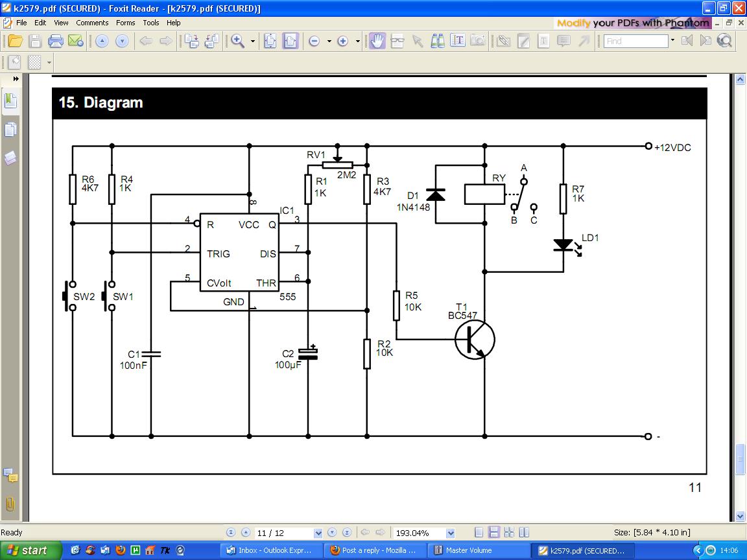Expand the Find options dropdown arrow
Viewport: 747px width, 560px height.
(x=672, y=40)
